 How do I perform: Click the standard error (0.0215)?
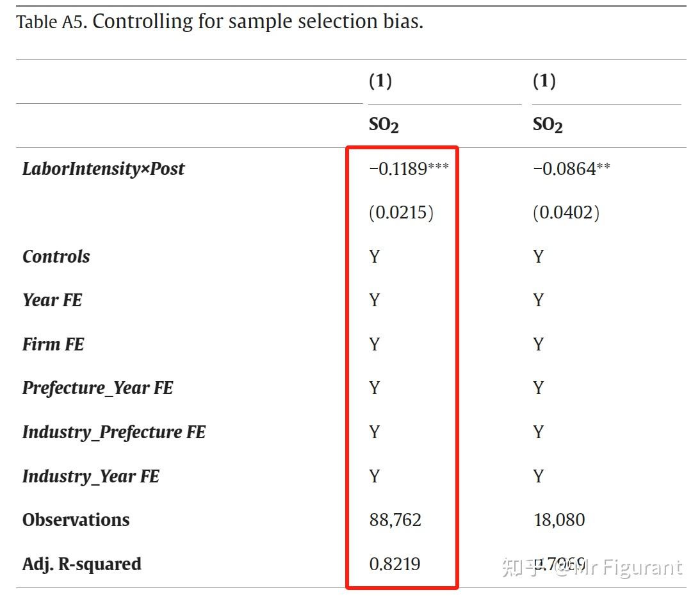pos(401,213)
